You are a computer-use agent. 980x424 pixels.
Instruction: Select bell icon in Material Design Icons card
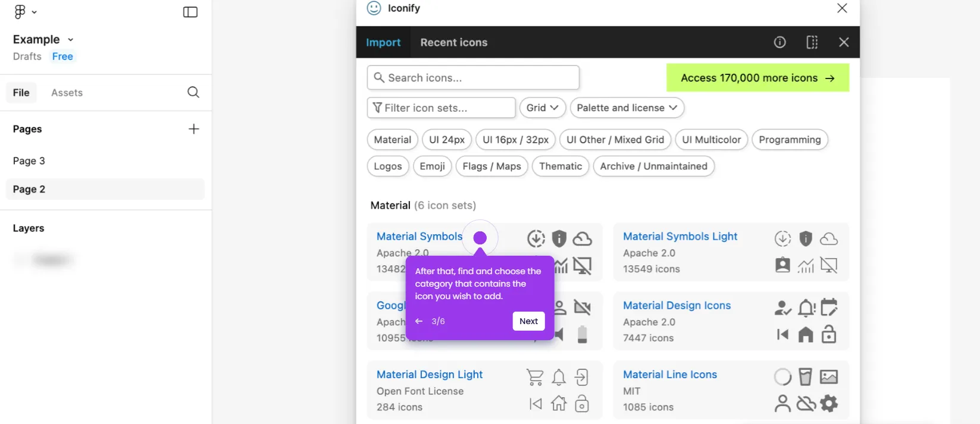click(806, 308)
